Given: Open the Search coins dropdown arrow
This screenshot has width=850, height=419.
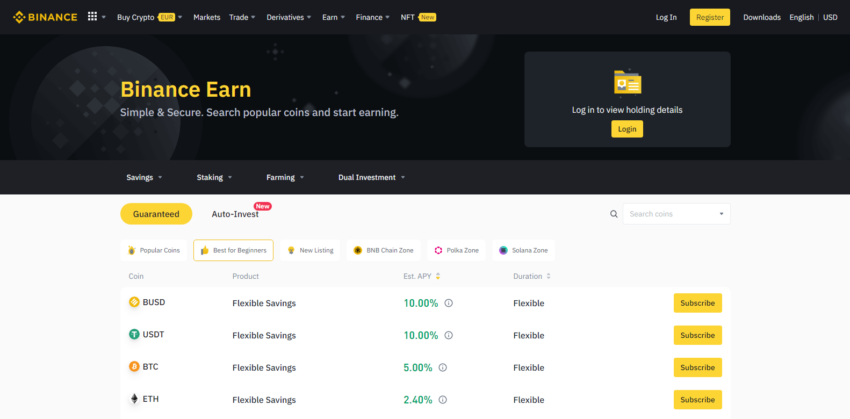Looking at the screenshot, I should tap(722, 214).
